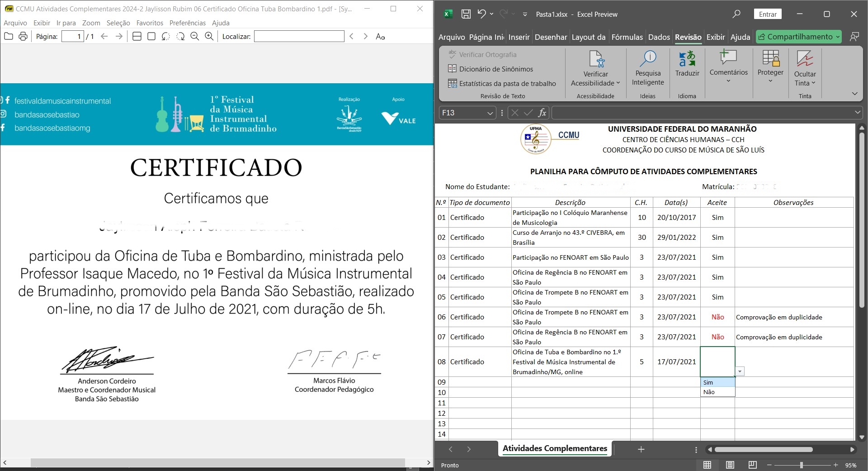
Task: Select continuous page layout icon in PDF viewer
Action: click(137, 36)
